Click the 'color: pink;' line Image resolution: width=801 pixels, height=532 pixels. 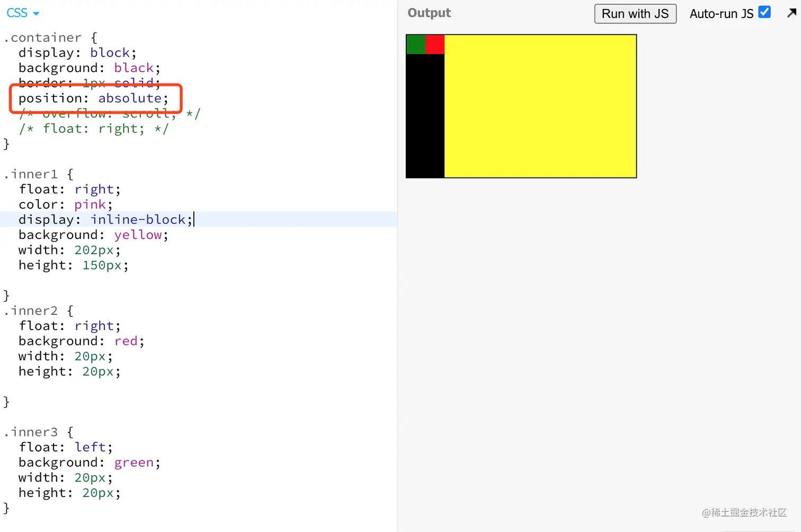pos(66,205)
